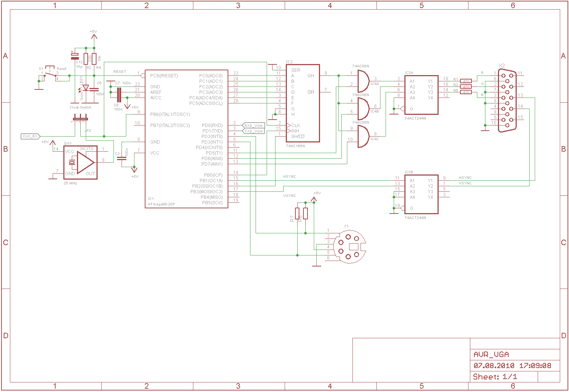Select resistor R7 above the mini-DIN
This screenshot has height=392, width=569.
coord(297,213)
